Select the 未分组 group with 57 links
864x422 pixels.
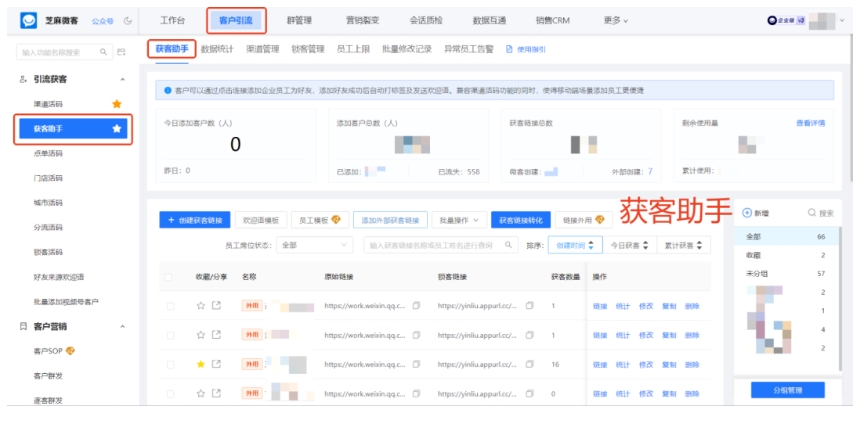pyautogui.click(x=786, y=274)
